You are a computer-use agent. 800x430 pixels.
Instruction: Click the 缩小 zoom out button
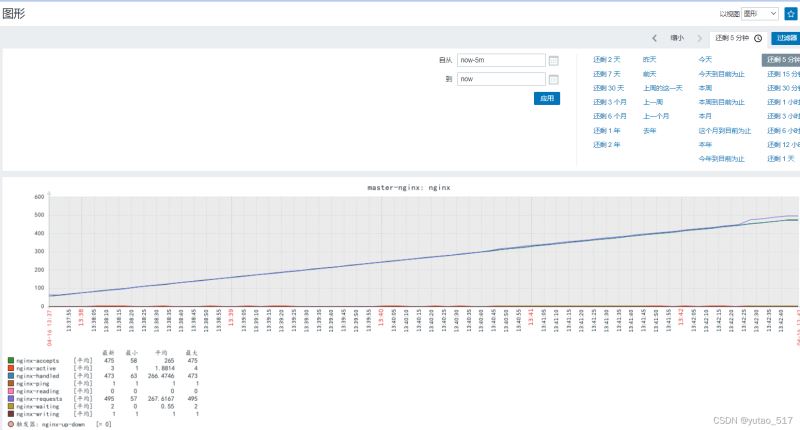(677, 38)
